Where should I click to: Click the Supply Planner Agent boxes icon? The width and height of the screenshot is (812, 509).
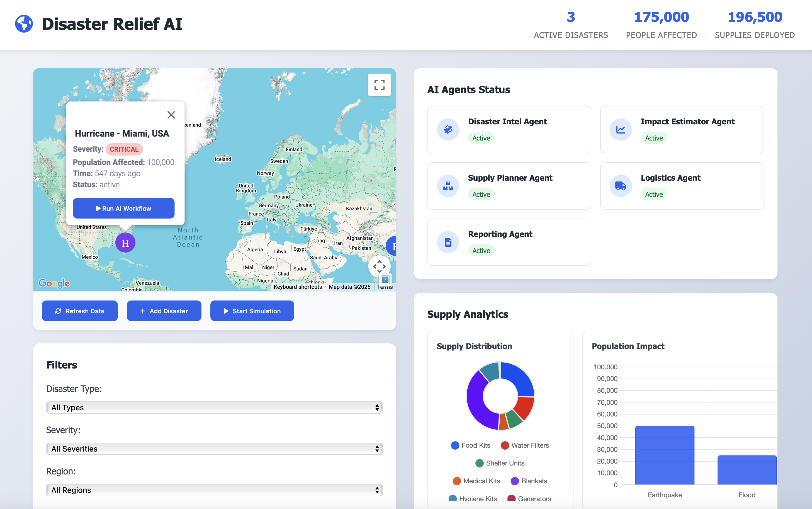click(448, 186)
